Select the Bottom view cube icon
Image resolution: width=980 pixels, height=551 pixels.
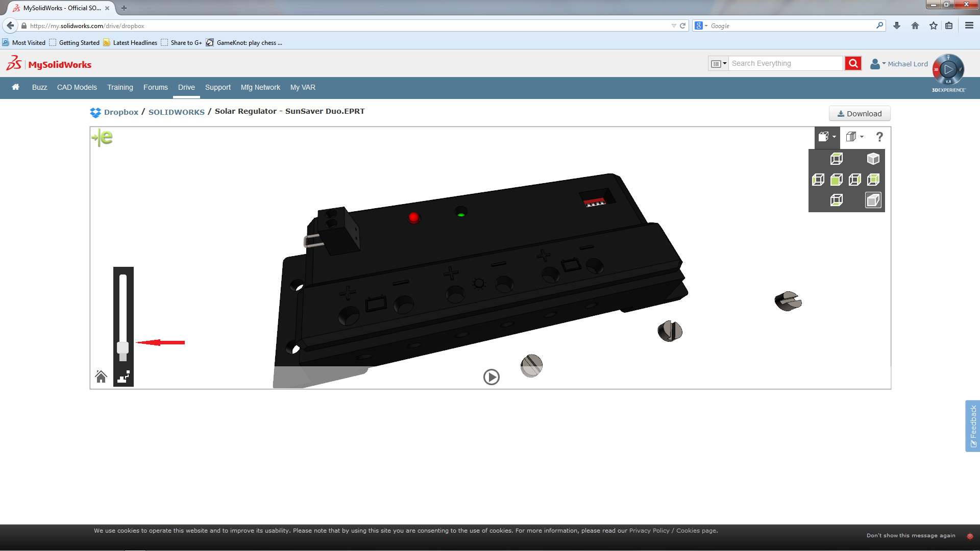click(x=836, y=200)
